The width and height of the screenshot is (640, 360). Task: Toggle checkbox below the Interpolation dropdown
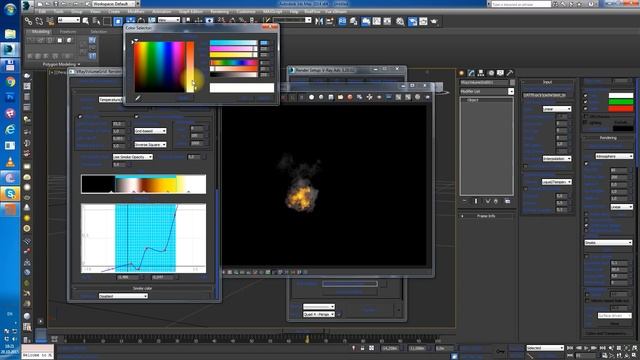click(x=526, y=167)
